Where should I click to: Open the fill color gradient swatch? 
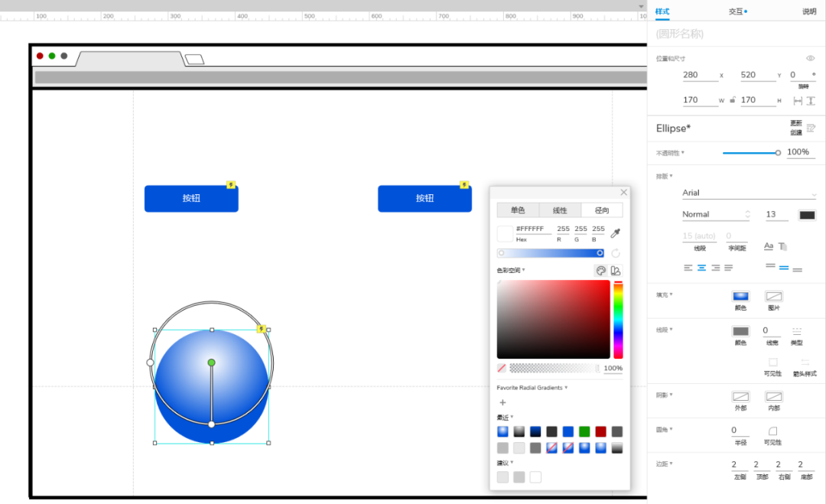740,296
